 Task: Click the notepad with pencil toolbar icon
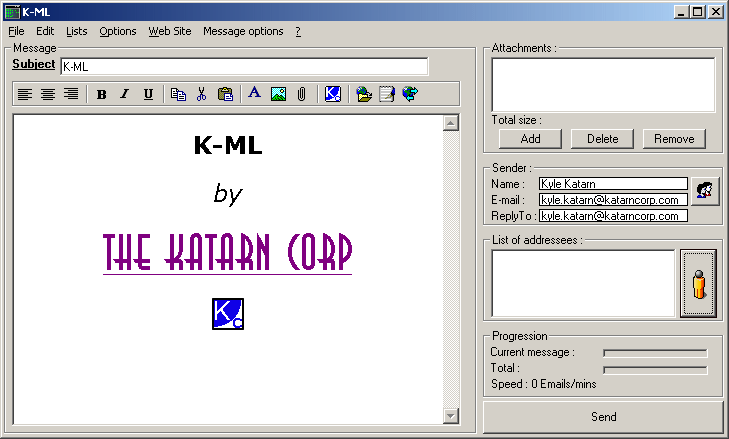tap(387, 94)
